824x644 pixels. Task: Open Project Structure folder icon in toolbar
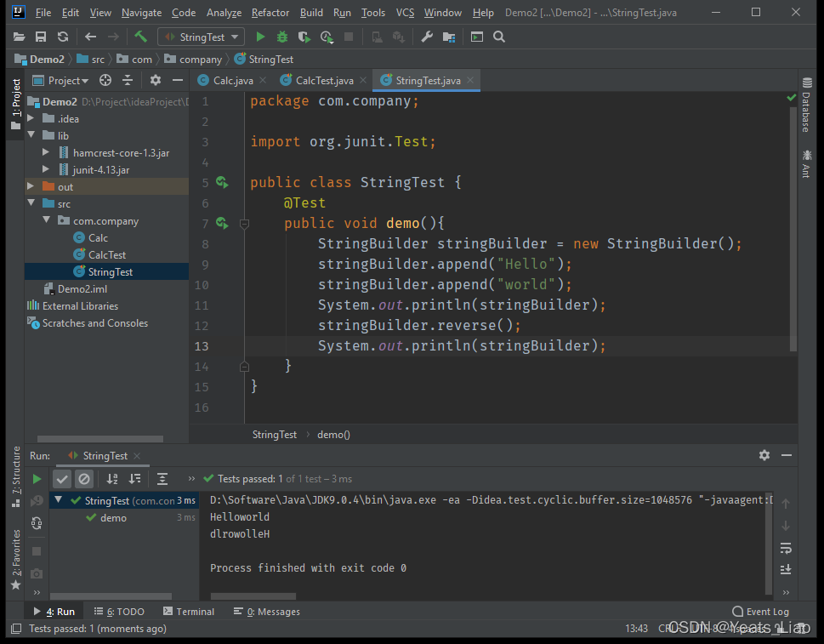pyautogui.click(x=449, y=37)
